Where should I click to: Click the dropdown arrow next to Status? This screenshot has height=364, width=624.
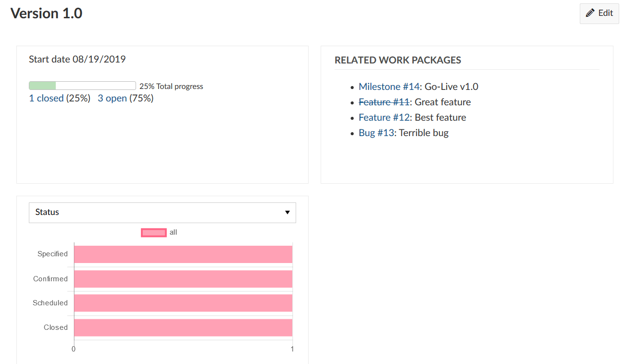pyautogui.click(x=287, y=213)
